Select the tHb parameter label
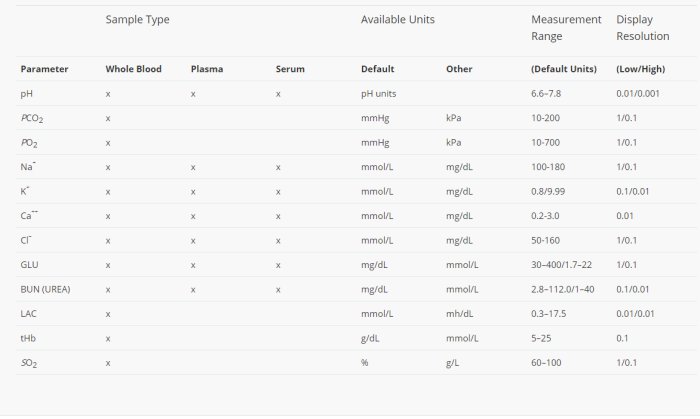The width and height of the screenshot is (700, 419). pos(28,338)
